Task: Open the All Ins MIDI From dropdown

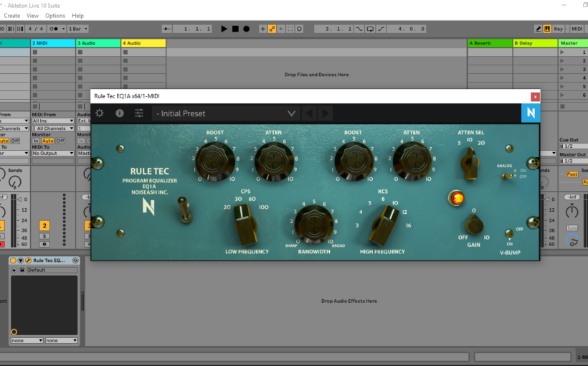Action: point(52,121)
